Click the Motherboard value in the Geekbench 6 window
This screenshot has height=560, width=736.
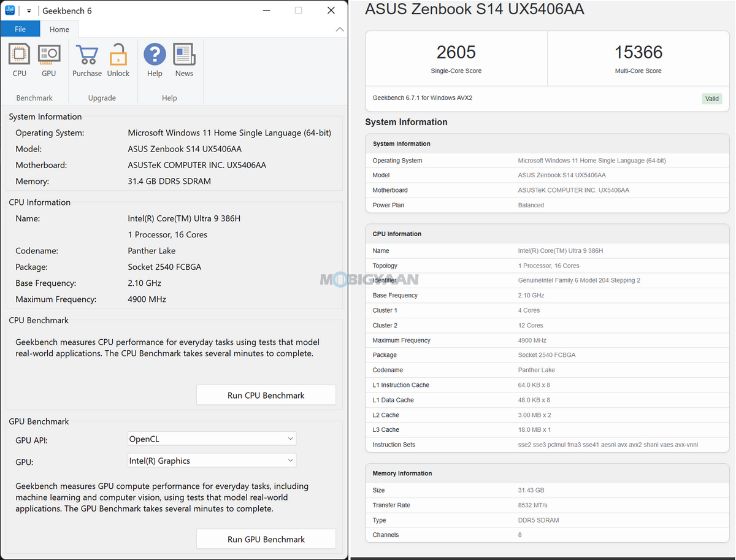pos(197,165)
